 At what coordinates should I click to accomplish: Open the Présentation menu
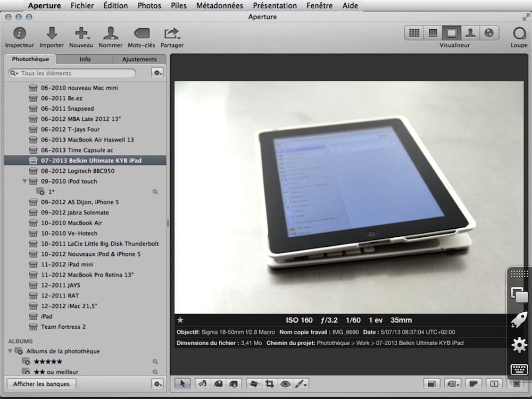[x=275, y=6]
